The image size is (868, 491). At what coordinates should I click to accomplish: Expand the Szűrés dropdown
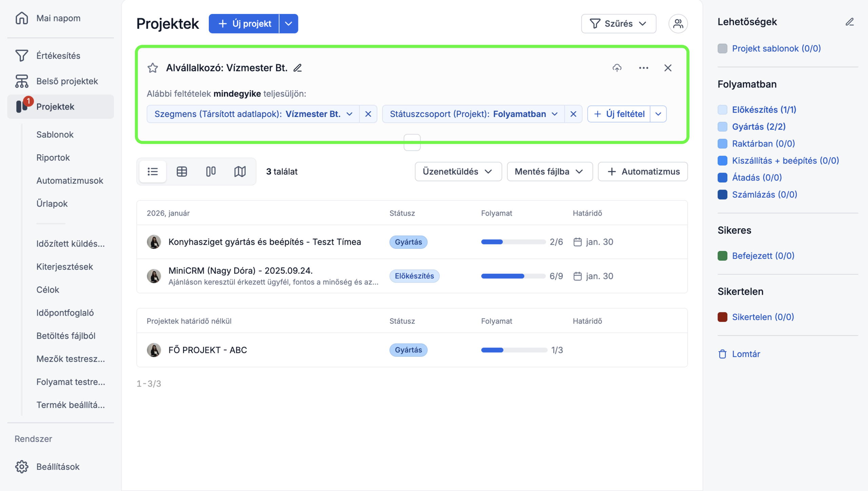point(618,24)
